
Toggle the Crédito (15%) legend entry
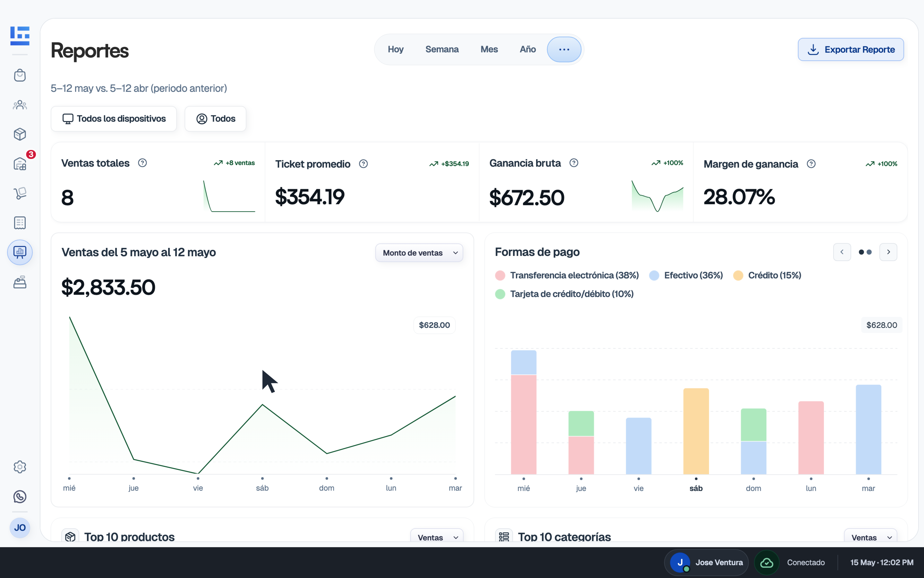click(767, 276)
